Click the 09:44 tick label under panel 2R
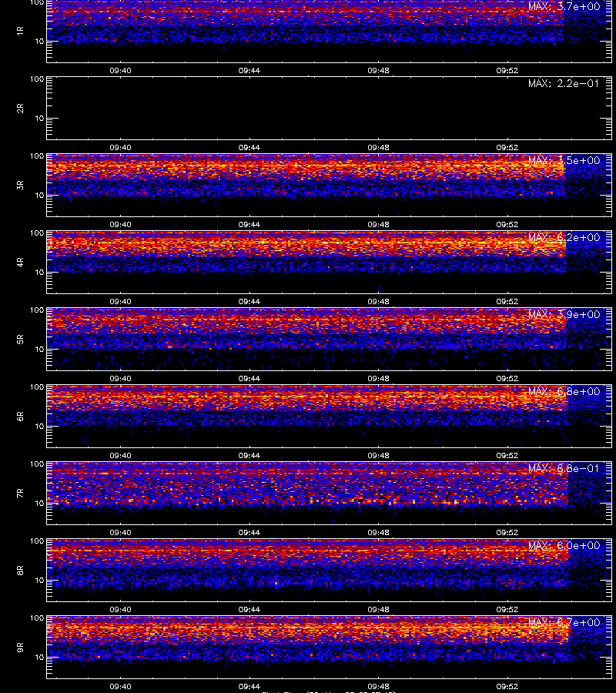616x693 pixels. (249, 148)
